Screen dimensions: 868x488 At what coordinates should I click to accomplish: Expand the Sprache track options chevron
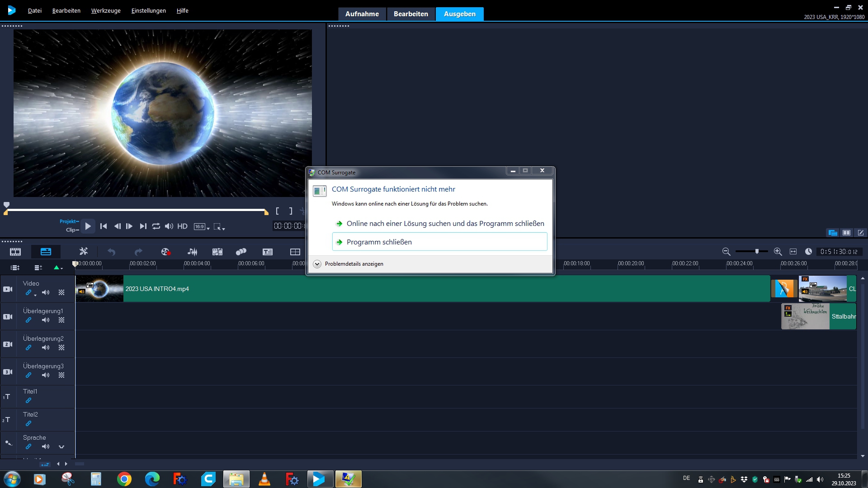coord(61,447)
